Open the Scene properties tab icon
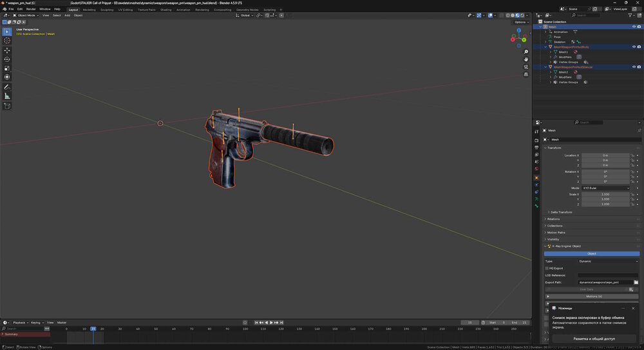Image resolution: width=644 pixels, height=350 pixels. (536, 162)
